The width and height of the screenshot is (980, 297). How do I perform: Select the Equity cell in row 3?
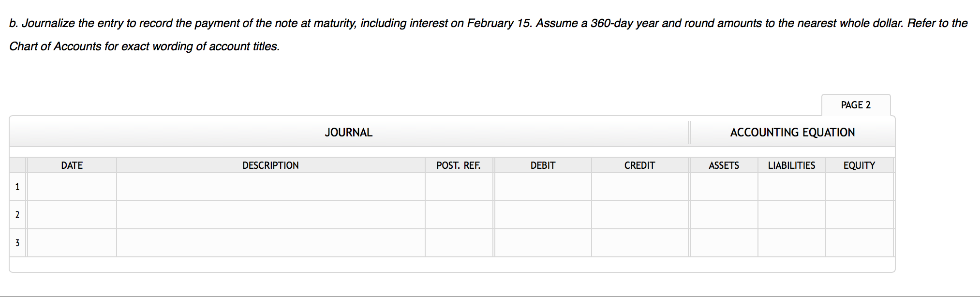[859, 243]
